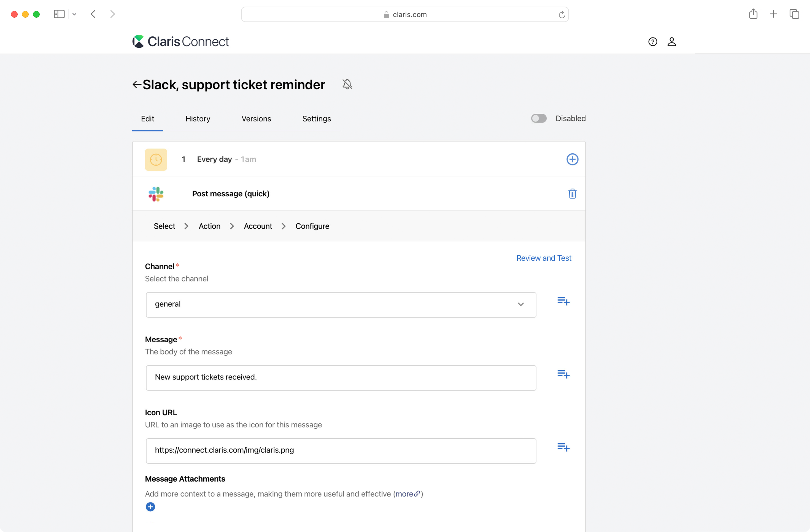Click the Slack logo icon on step

(156, 194)
